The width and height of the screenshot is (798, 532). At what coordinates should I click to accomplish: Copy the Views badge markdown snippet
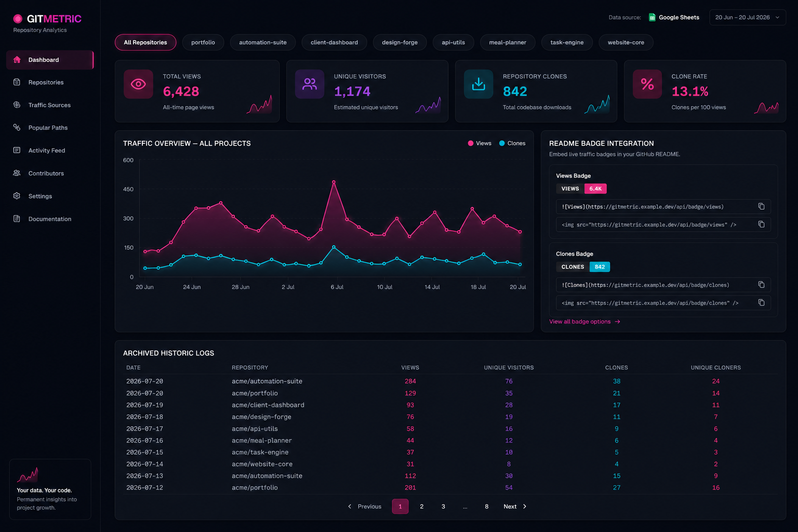click(761, 207)
